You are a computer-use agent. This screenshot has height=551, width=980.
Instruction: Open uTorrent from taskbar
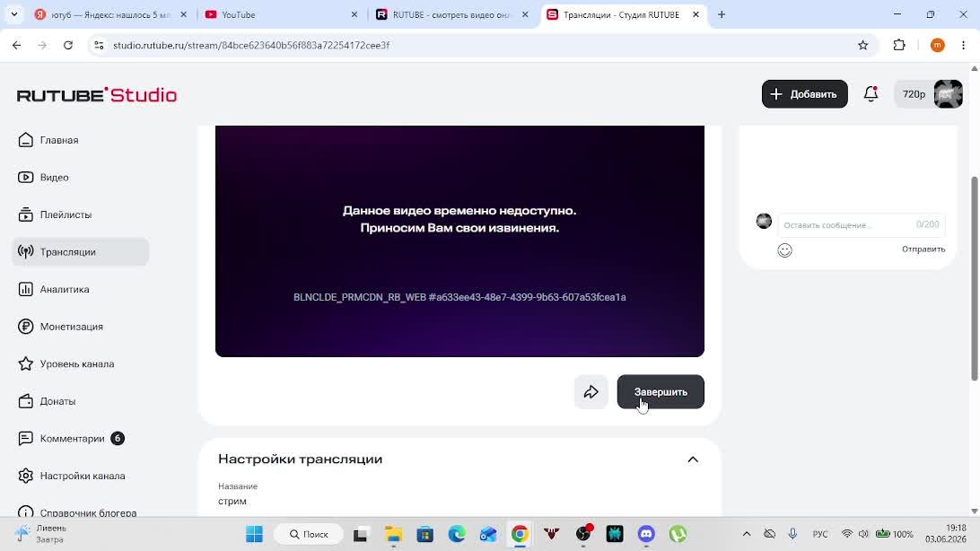(678, 534)
